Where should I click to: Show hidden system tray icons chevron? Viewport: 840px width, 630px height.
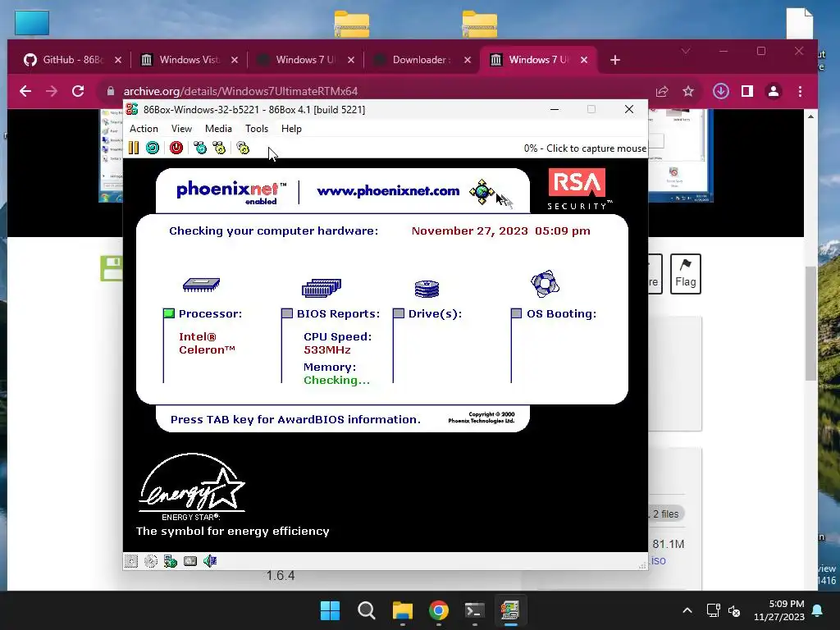pyautogui.click(x=687, y=610)
